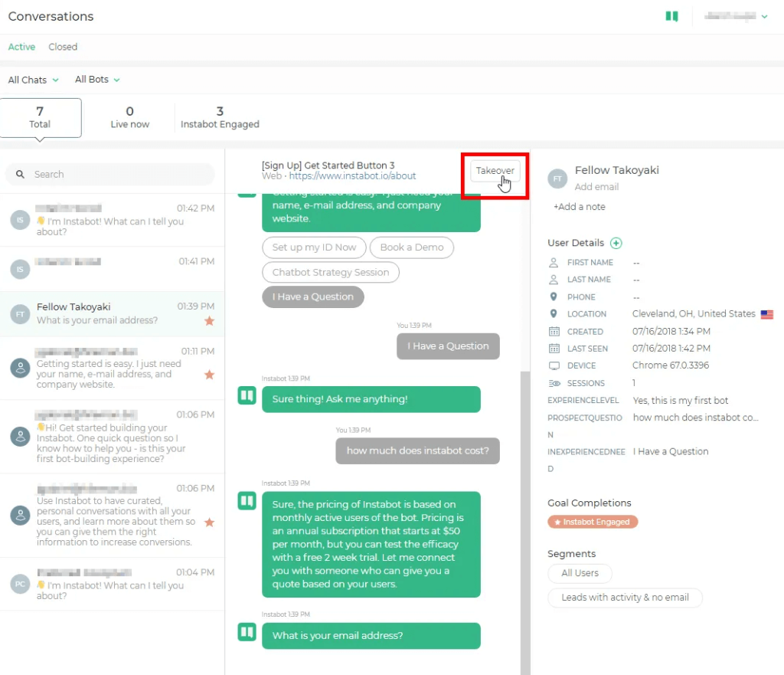Open the 'Hi! Get started building' conversation

pyautogui.click(x=112, y=437)
